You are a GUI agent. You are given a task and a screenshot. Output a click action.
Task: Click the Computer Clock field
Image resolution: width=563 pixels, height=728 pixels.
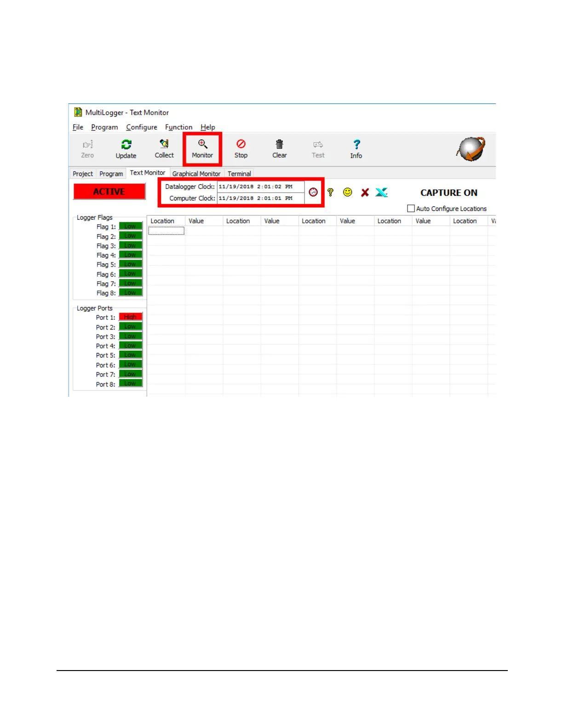pyautogui.click(x=260, y=198)
